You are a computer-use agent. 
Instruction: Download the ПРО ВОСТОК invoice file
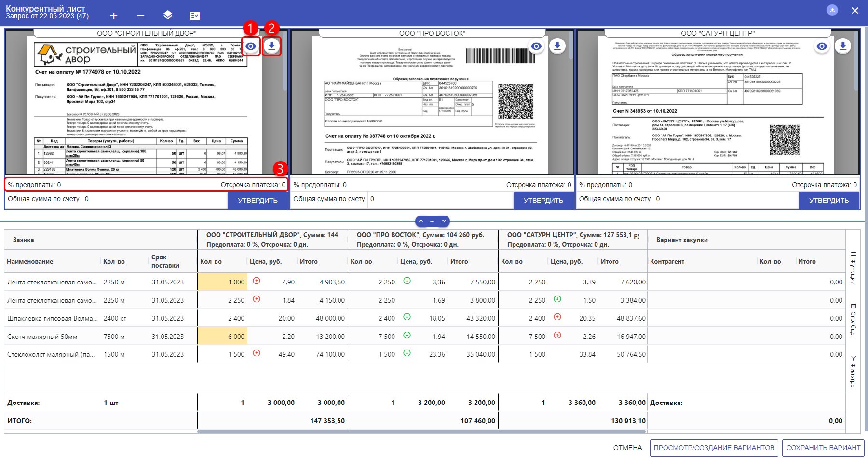coord(557,46)
